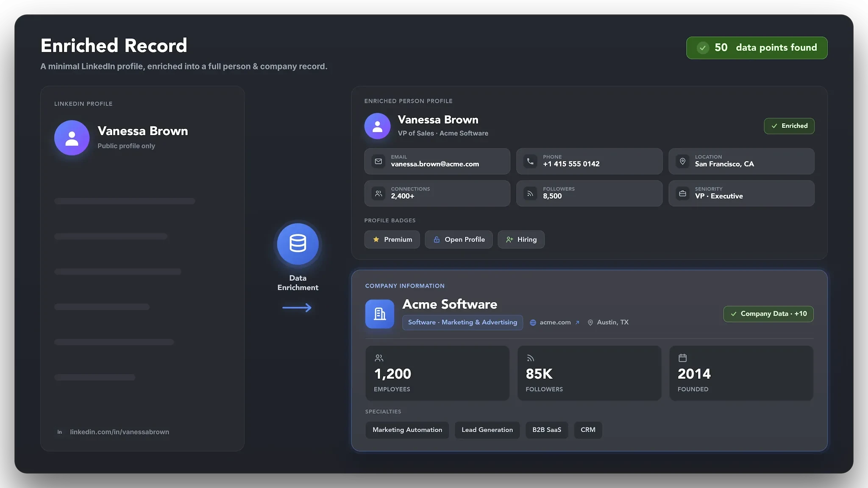This screenshot has height=488, width=868.
Task: Click the Company Data +10 badge
Action: pyautogui.click(x=768, y=314)
